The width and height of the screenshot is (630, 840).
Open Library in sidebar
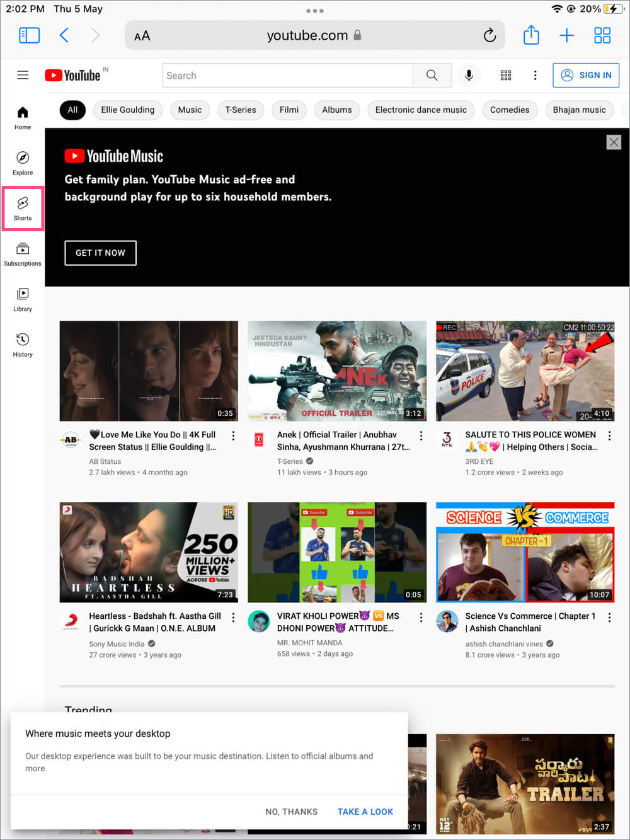23,299
